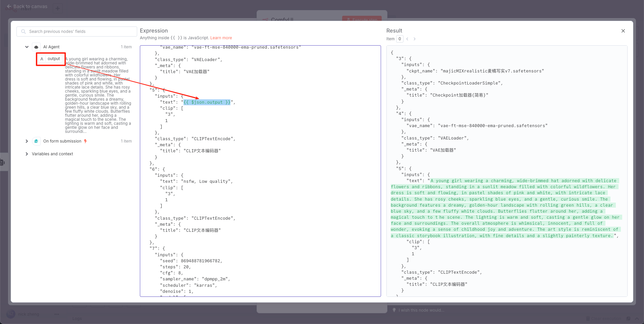The height and width of the screenshot is (324, 644).
Task: Select the output field pill
Action: (x=51, y=59)
